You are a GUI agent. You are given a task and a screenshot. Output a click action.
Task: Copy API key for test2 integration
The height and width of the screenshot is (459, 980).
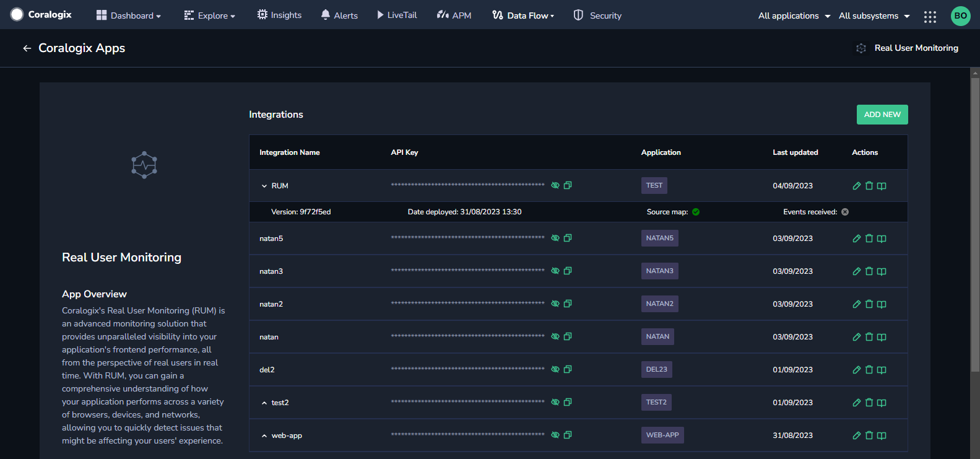tap(568, 402)
